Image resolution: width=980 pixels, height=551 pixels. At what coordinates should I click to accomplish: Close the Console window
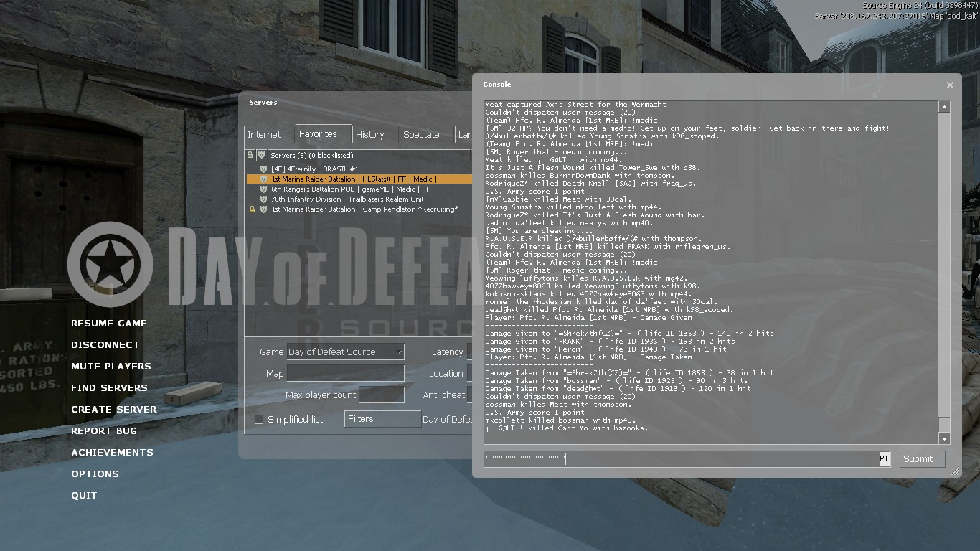[x=950, y=85]
